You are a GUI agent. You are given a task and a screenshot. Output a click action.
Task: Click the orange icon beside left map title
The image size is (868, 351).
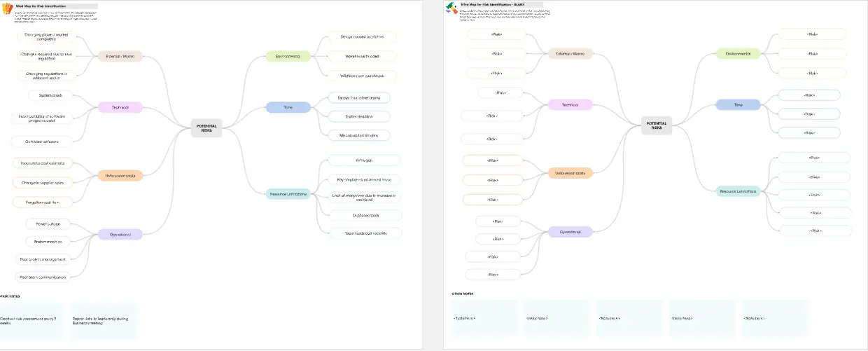pyautogui.click(x=7, y=9)
